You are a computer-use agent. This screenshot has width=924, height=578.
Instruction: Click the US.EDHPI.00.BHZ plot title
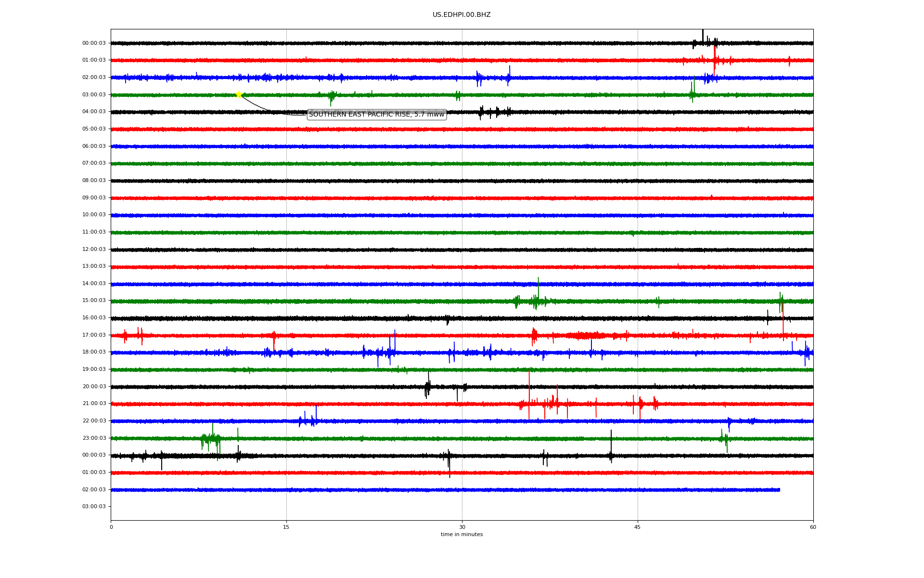[462, 15]
